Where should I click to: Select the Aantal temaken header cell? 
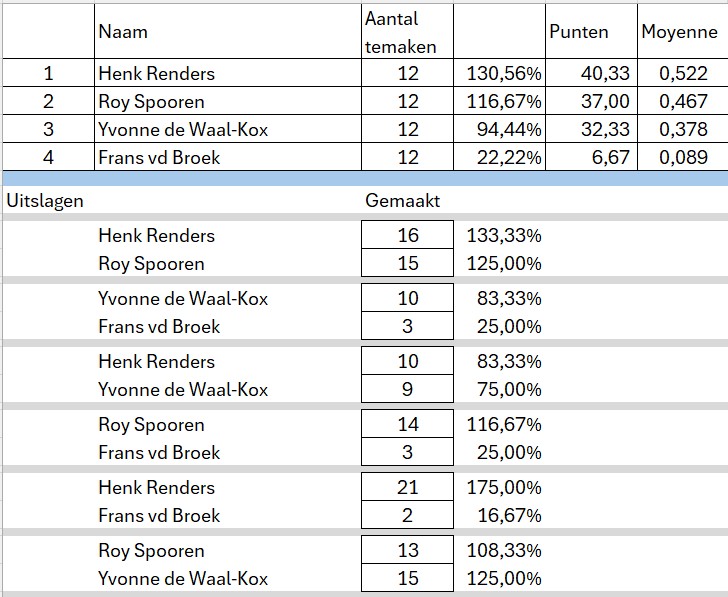407,31
